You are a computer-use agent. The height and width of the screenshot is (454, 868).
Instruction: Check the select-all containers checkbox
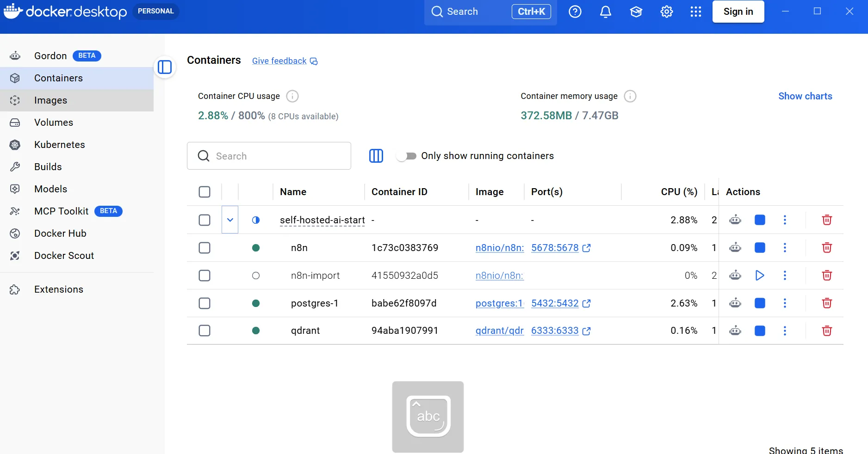pos(205,192)
